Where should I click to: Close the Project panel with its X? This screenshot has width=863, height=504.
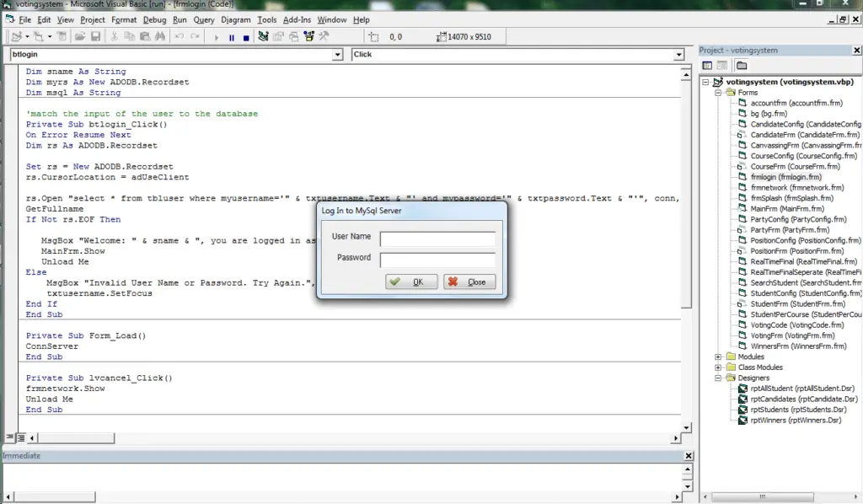pyautogui.click(x=855, y=51)
